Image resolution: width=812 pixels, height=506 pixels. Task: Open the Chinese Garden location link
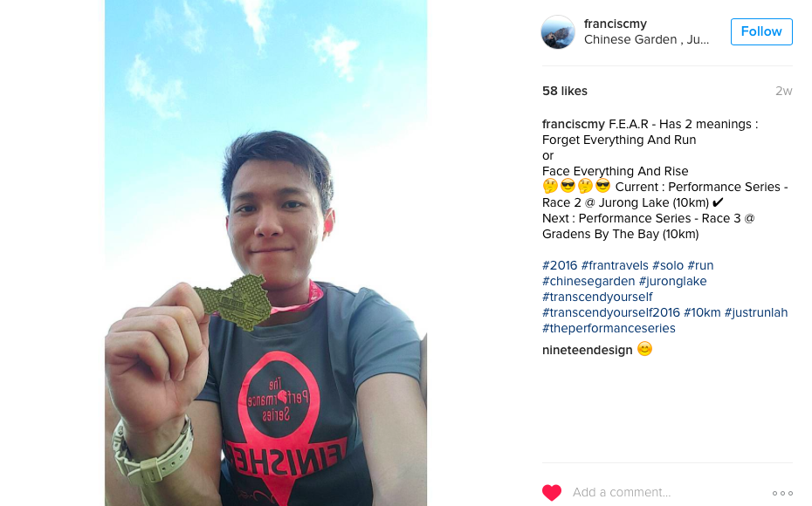pos(646,40)
